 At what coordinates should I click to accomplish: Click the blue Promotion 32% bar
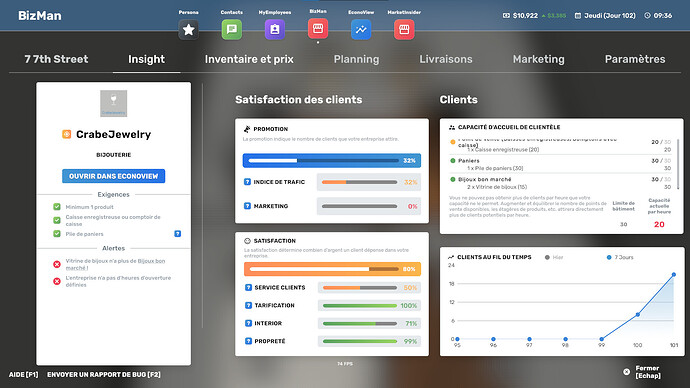[x=332, y=161]
